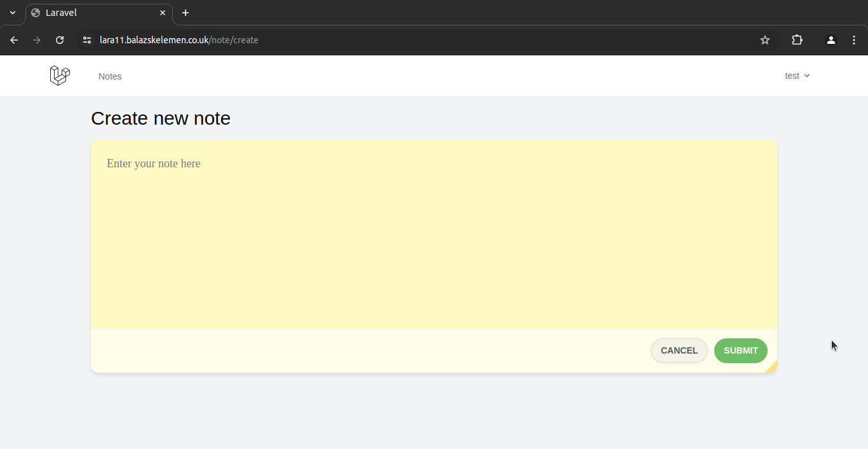The height and width of the screenshot is (449, 868).
Task: Open Chrome three-dot menu
Action: tap(854, 40)
